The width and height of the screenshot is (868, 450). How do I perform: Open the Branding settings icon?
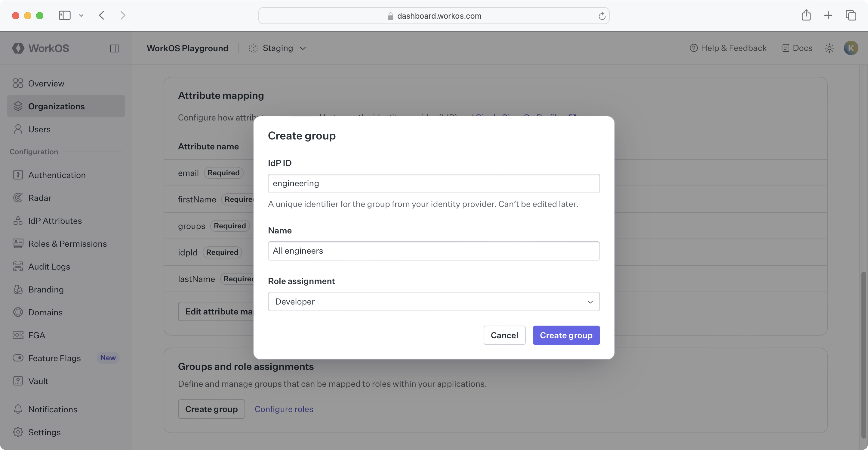point(18,289)
